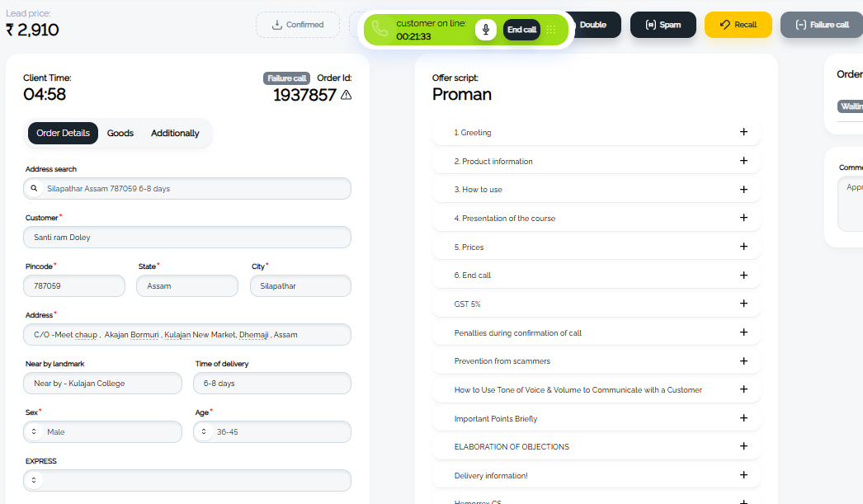Click the yellow Recall button
This screenshot has width=863, height=504.
pyautogui.click(x=738, y=25)
